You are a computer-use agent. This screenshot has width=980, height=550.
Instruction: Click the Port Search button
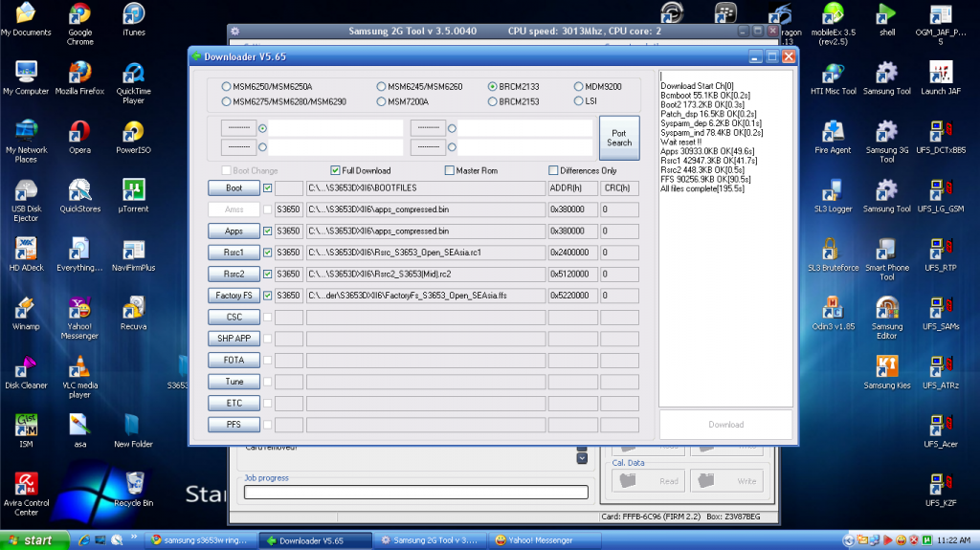click(x=619, y=138)
